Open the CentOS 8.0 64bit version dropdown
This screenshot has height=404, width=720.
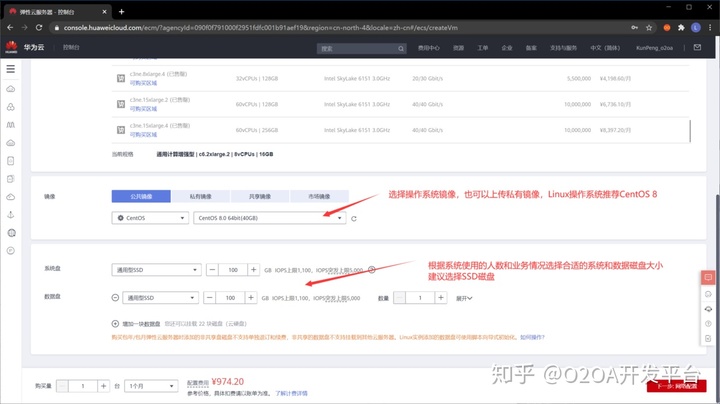pos(270,218)
